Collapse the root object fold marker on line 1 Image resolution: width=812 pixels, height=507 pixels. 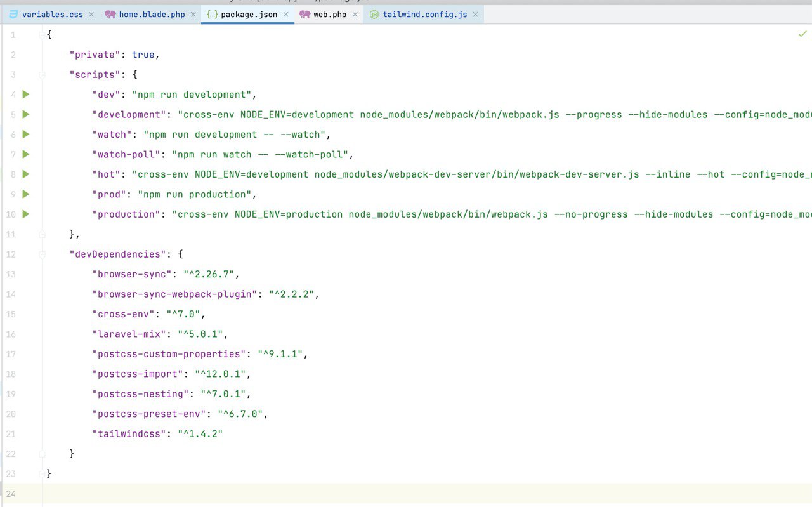click(x=43, y=35)
